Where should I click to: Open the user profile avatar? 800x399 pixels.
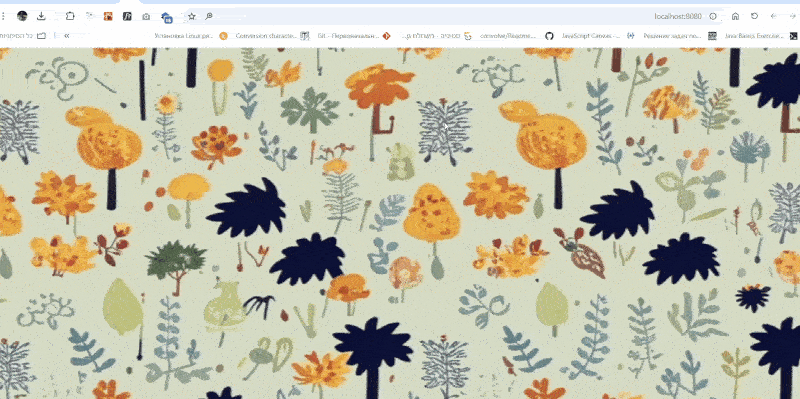tap(22, 16)
